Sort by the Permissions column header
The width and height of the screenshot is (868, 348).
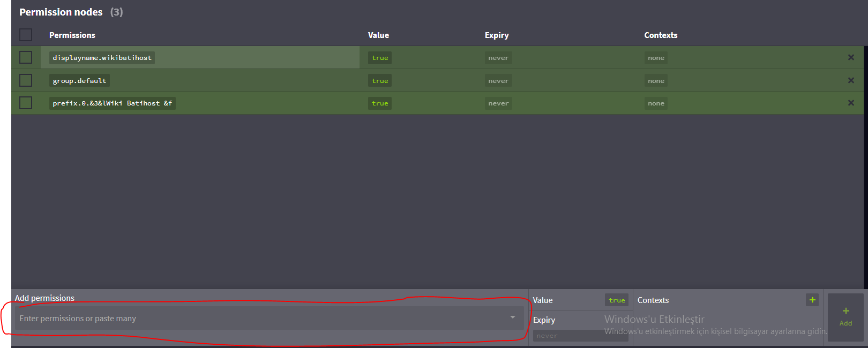[x=72, y=35]
